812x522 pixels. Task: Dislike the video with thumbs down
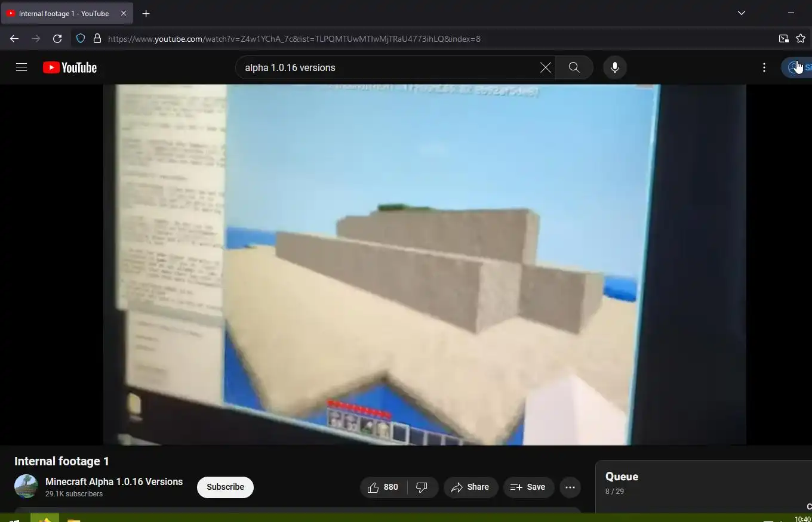click(x=423, y=487)
